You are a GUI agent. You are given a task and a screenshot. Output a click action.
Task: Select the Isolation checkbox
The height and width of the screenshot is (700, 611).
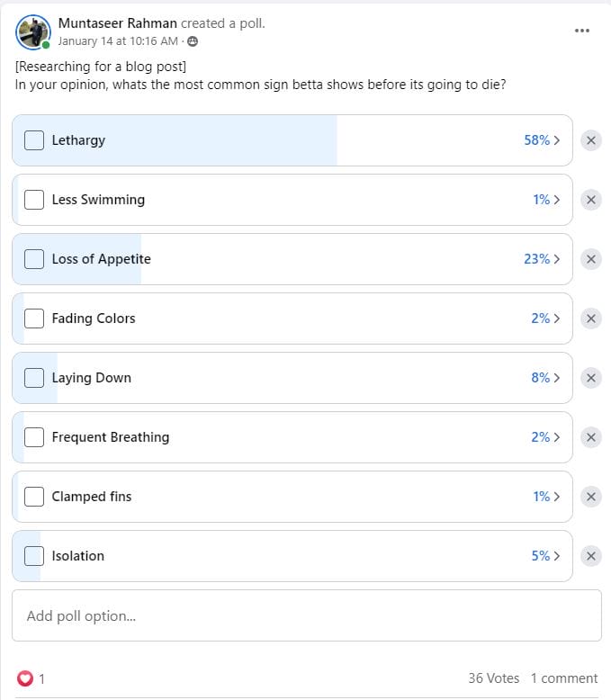pyautogui.click(x=34, y=556)
